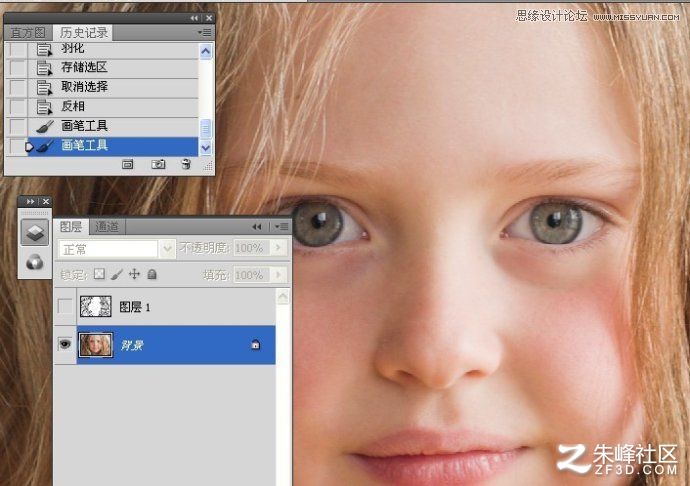The image size is (690, 486).
Task: Create a new snapshot with camera icon
Action: pyautogui.click(x=158, y=165)
